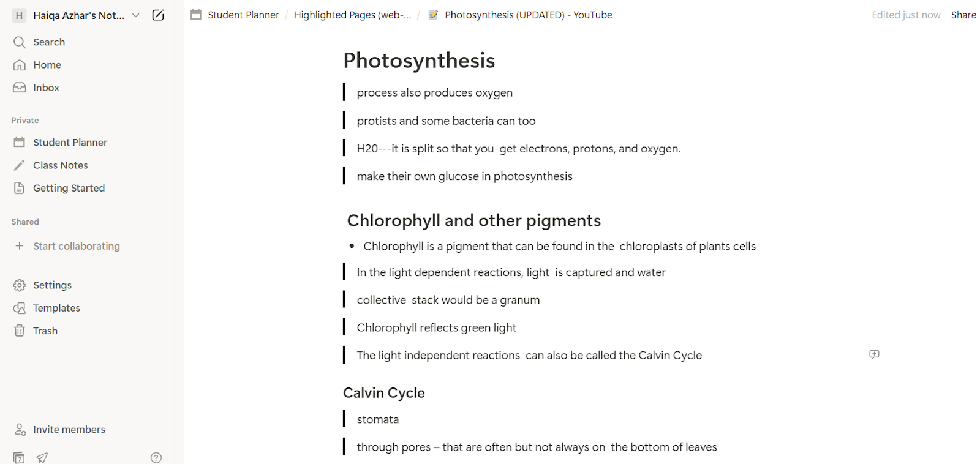980x464 pixels.
Task: Open Settings via the gear icon
Action: pyautogui.click(x=51, y=285)
